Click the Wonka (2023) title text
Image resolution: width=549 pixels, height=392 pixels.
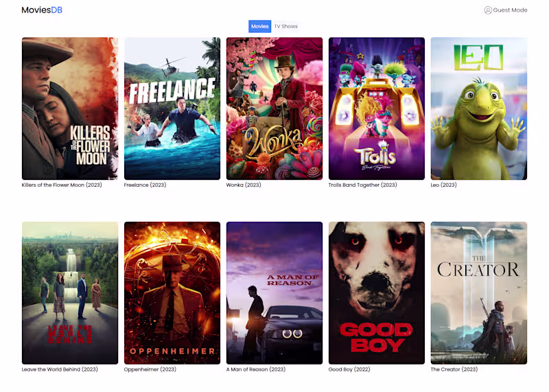(x=244, y=185)
